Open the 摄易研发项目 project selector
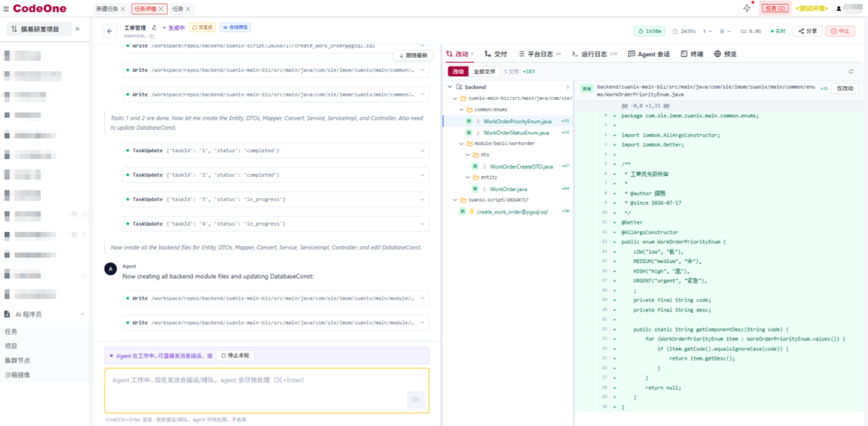 (x=40, y=29)
